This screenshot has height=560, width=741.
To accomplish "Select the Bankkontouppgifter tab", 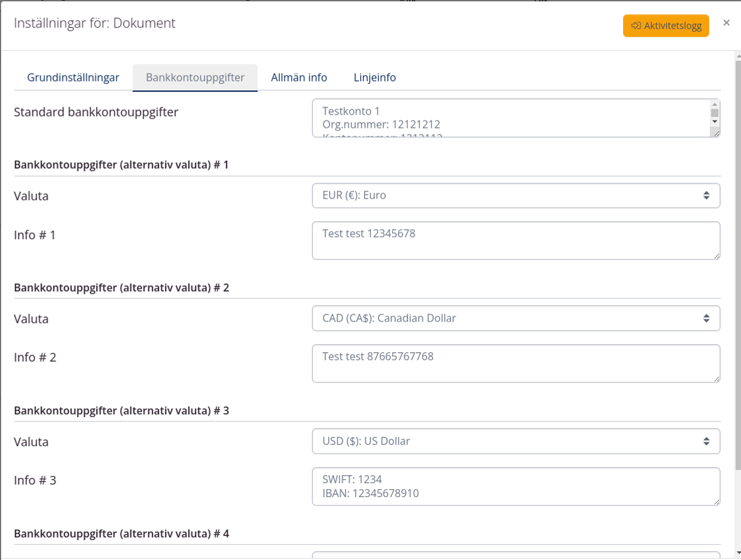I will 195,77.
